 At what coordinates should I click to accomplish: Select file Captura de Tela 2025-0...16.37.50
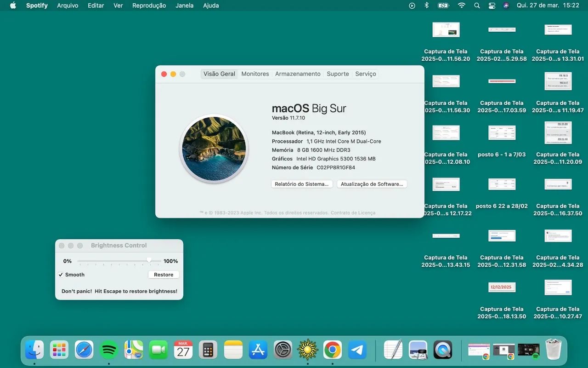click(x=558, y=196)
